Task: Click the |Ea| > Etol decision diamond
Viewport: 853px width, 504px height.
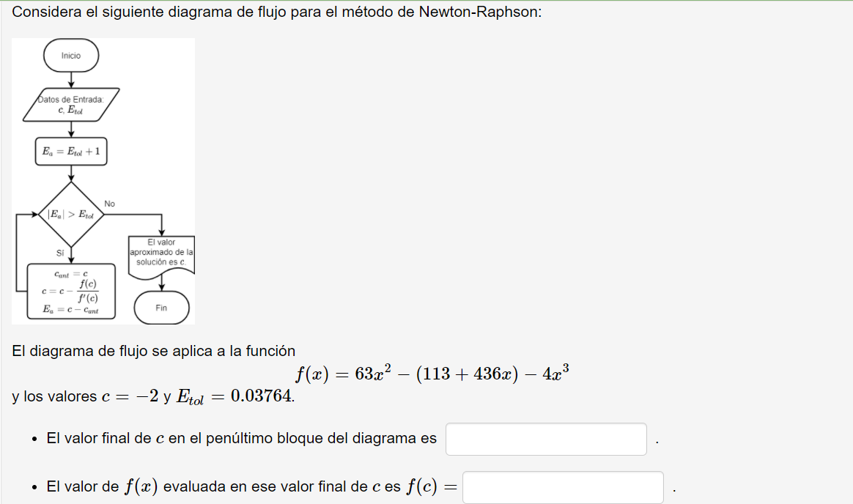Action: click(71, 214)
